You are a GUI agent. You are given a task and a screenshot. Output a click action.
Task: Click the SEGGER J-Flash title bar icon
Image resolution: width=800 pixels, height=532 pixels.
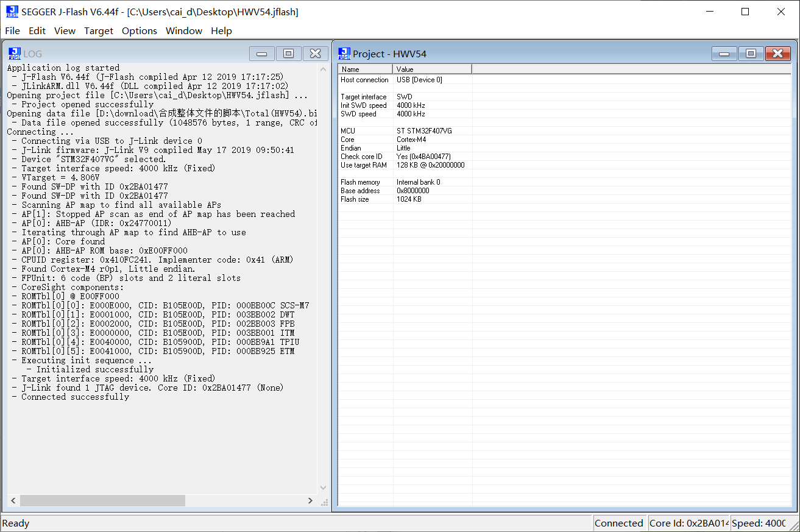click(12, 12)
